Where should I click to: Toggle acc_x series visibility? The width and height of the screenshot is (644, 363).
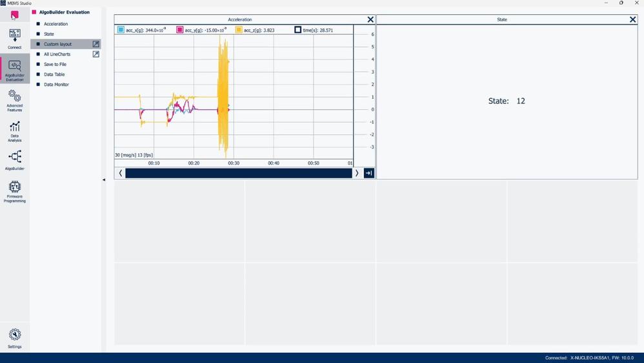coord(121,30)
